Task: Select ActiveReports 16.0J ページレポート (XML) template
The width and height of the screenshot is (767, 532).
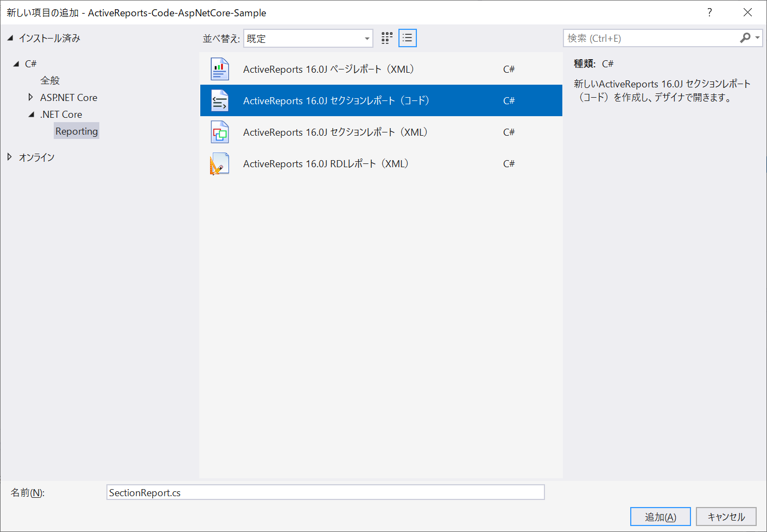Action: (x=381, y=69)
